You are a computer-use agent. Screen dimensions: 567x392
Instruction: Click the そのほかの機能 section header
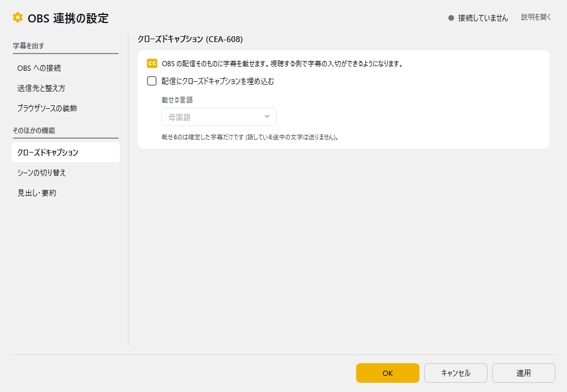[x=34, y=131]
